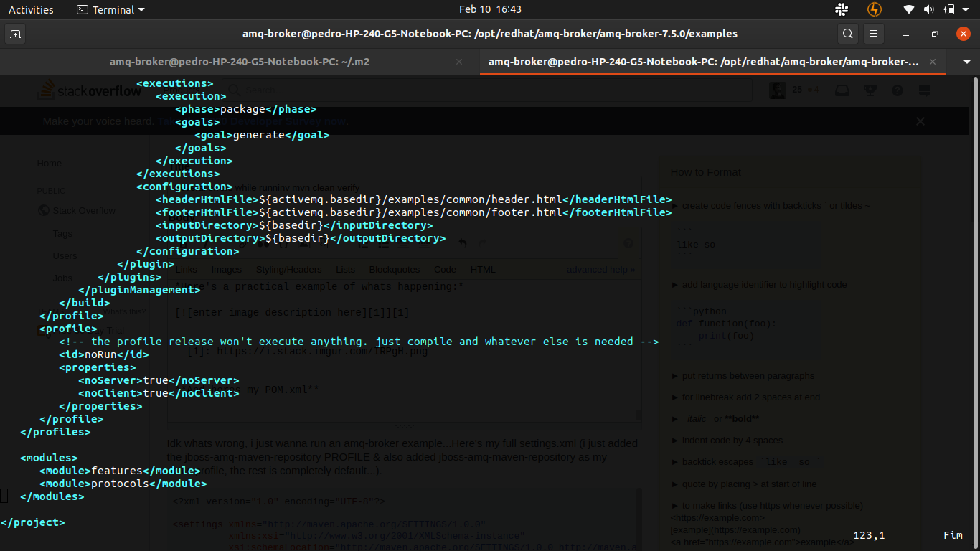Open the terminal hamburger menu
Viewport: 980px width, 551px height.
click(873, 34)
